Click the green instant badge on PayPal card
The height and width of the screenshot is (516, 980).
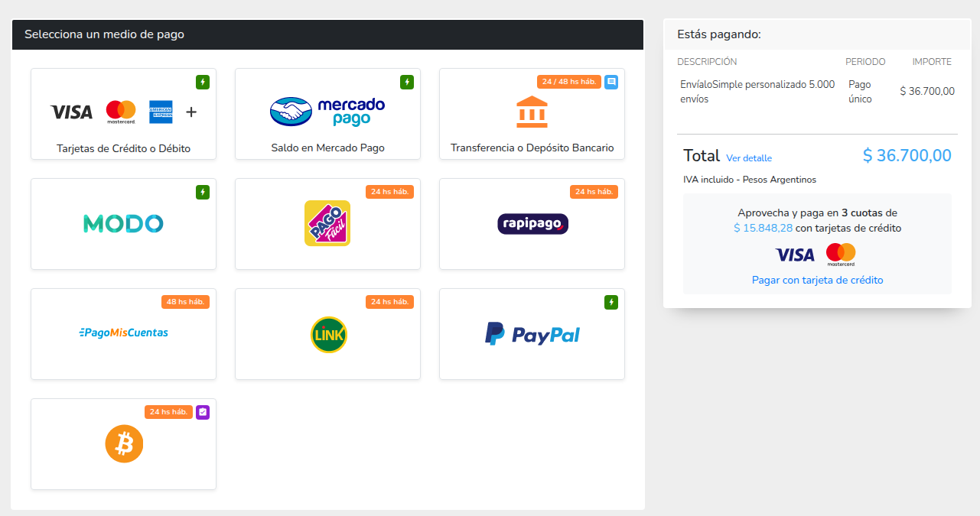coord(611,303)
